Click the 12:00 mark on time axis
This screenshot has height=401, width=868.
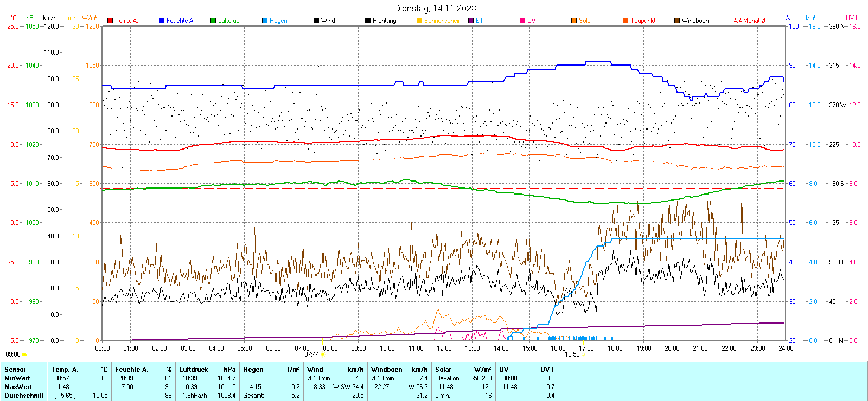(444, 348)
